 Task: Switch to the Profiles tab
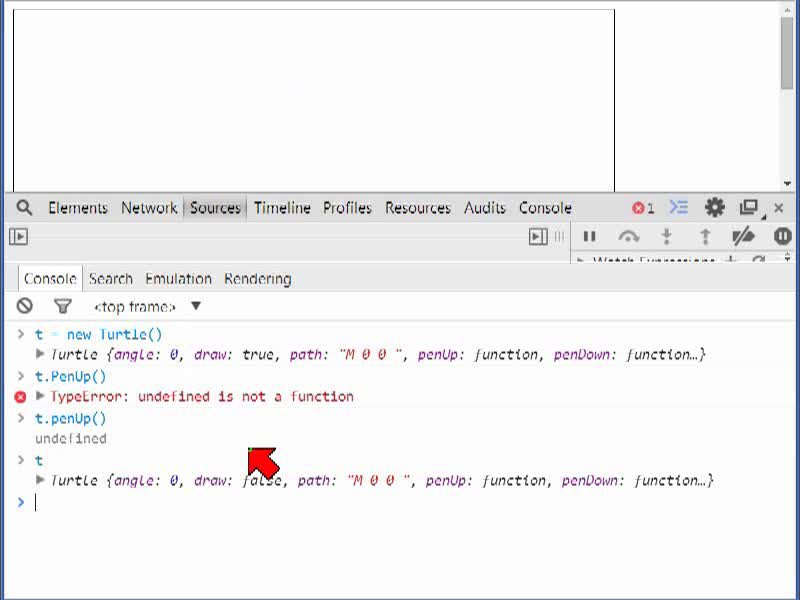click(x=347, y=208)
